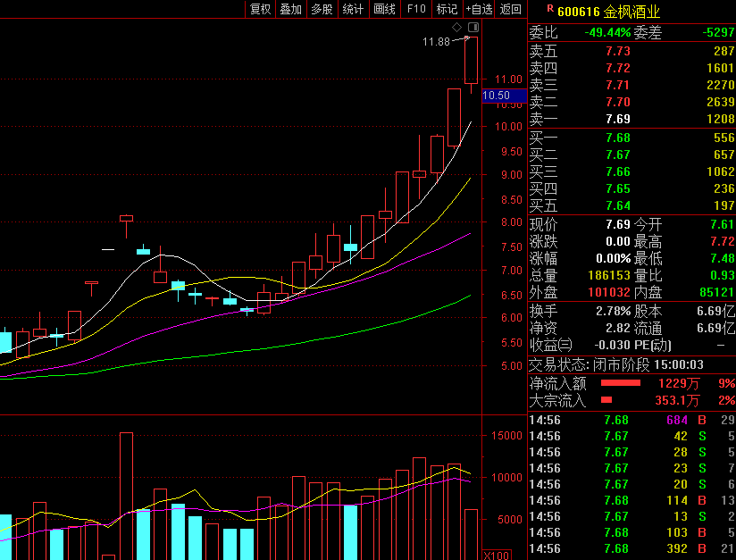Click the small panel icon beside the diamond
The height and width of the screenshot is (560, 736).
pyautogui.click(x=473, y=28)
